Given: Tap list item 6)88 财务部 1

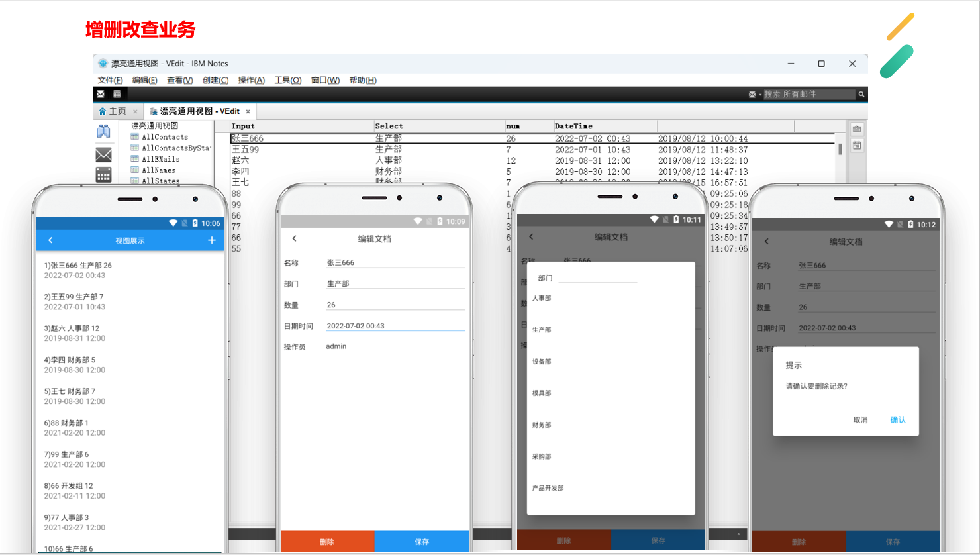Looking at the screenshot, I should pos(130,428).
